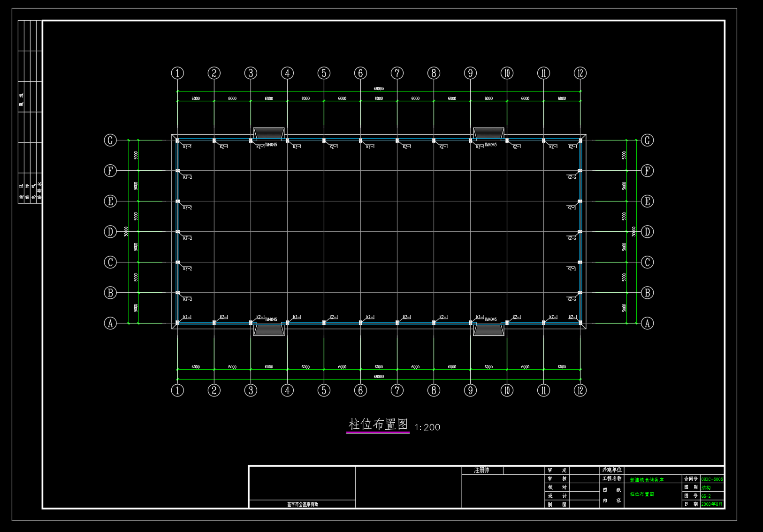Viewport: 763px width, 532px height.
Task: Click the drawing title 柱位布置图 below the plan
Action: tap(378, 425)
